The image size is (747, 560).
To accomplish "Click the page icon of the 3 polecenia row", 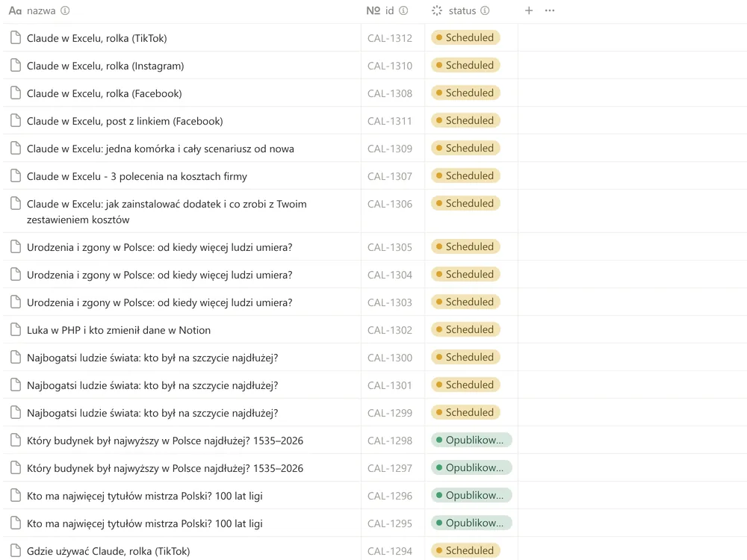I will click(16, 175).
